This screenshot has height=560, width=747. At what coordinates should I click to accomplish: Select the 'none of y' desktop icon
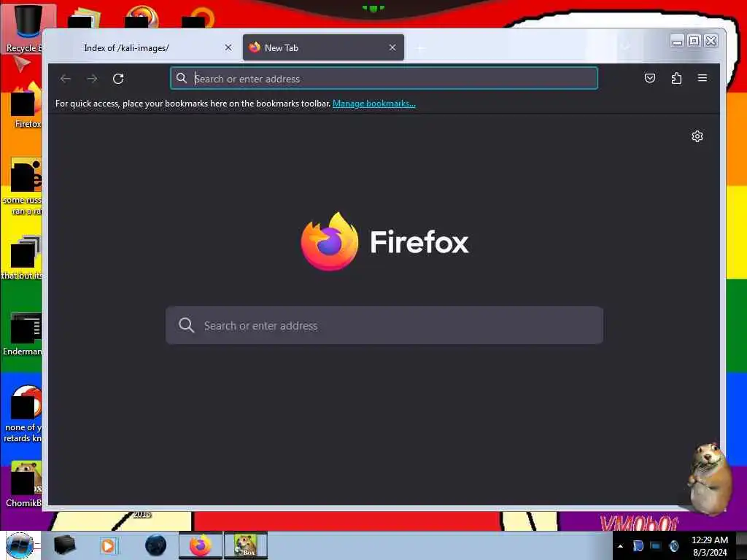[24, 413]
